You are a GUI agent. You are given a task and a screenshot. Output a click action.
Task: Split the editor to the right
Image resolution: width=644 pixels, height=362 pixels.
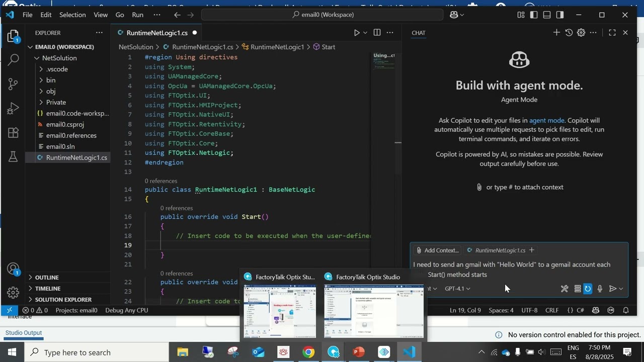coord(377,33)
